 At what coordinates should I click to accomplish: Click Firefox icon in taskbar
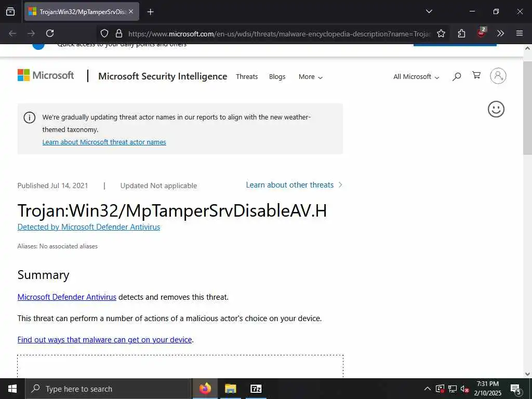(x=205, y=389)
